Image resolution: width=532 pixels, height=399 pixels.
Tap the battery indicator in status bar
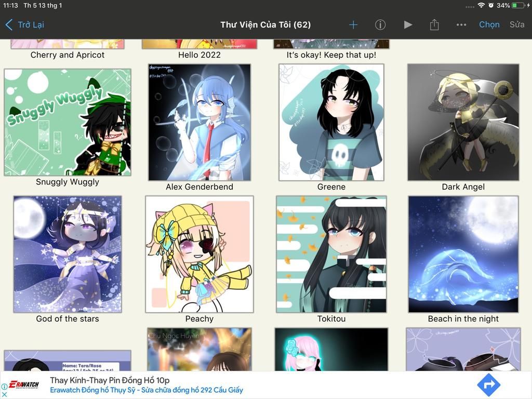pos(519,5)
